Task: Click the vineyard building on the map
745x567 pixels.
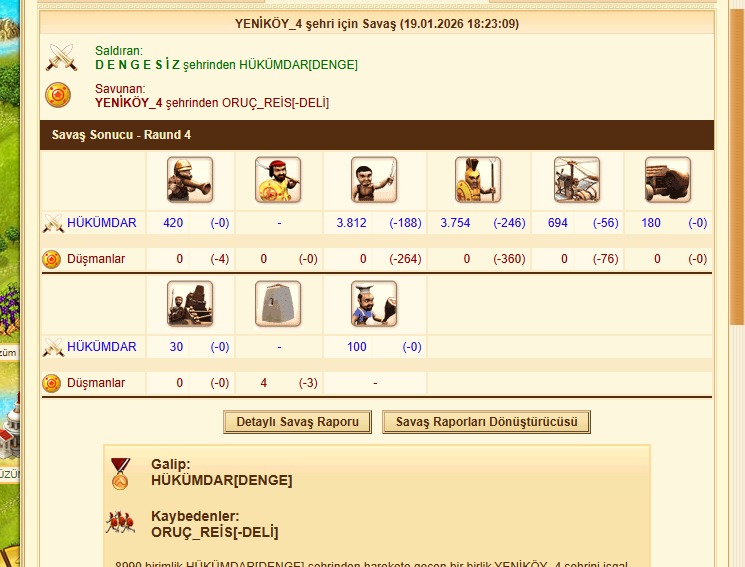Action: (10, 311)
